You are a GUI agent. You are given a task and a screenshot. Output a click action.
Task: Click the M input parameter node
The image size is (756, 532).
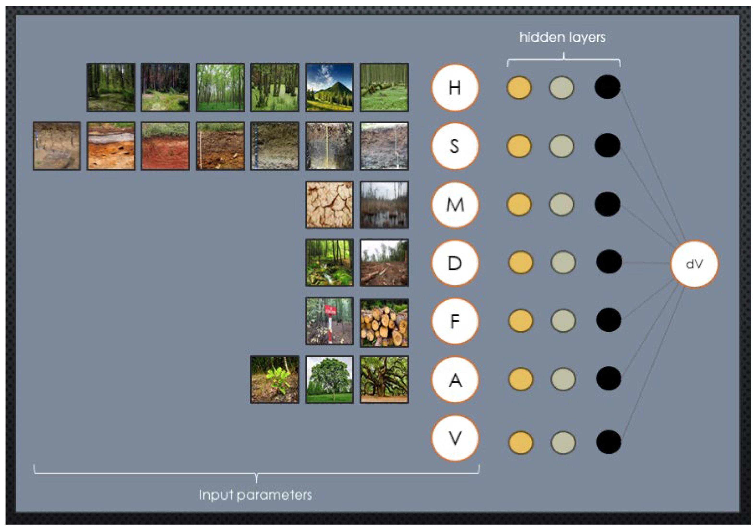click(454, 204)
